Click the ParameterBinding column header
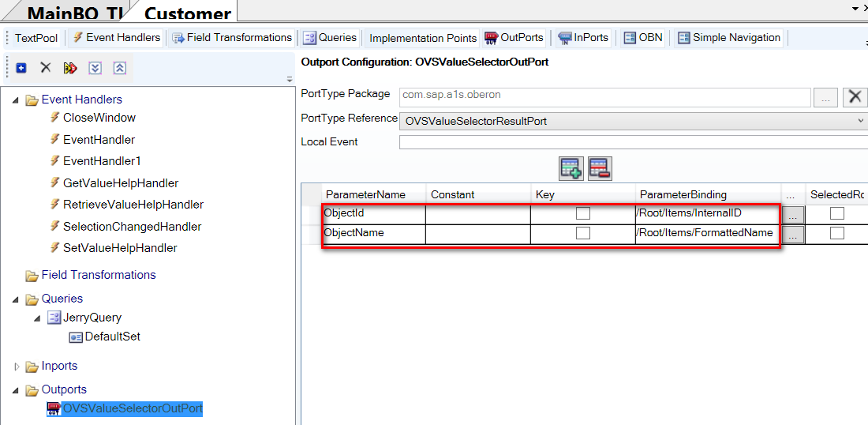 (x=708, y=194)
